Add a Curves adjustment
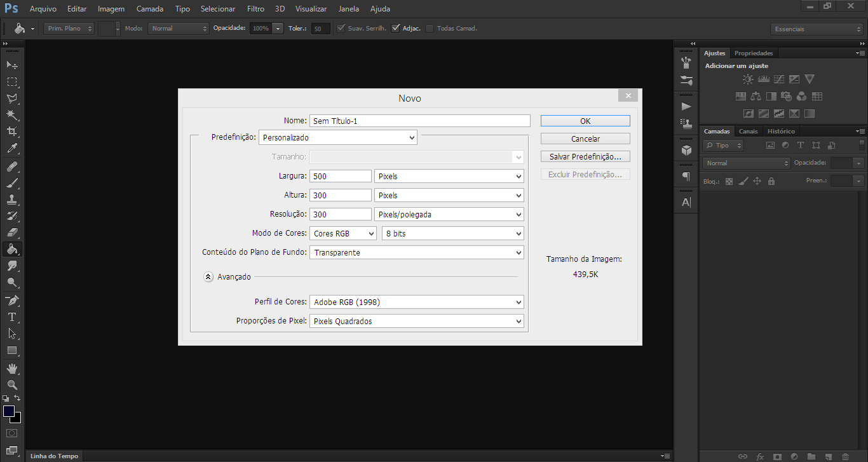 (x=779, y=79)
